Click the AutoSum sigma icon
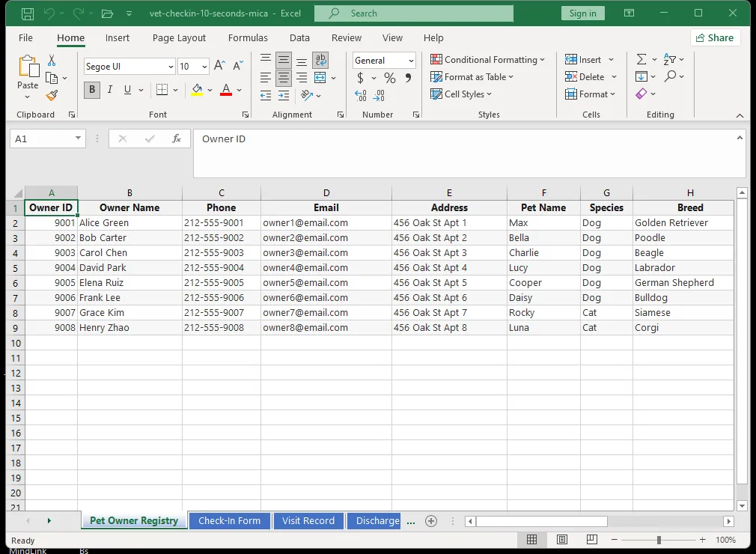The height and width of the screenshot is (554, 756). pyautogui.click(x=641, y=59)
